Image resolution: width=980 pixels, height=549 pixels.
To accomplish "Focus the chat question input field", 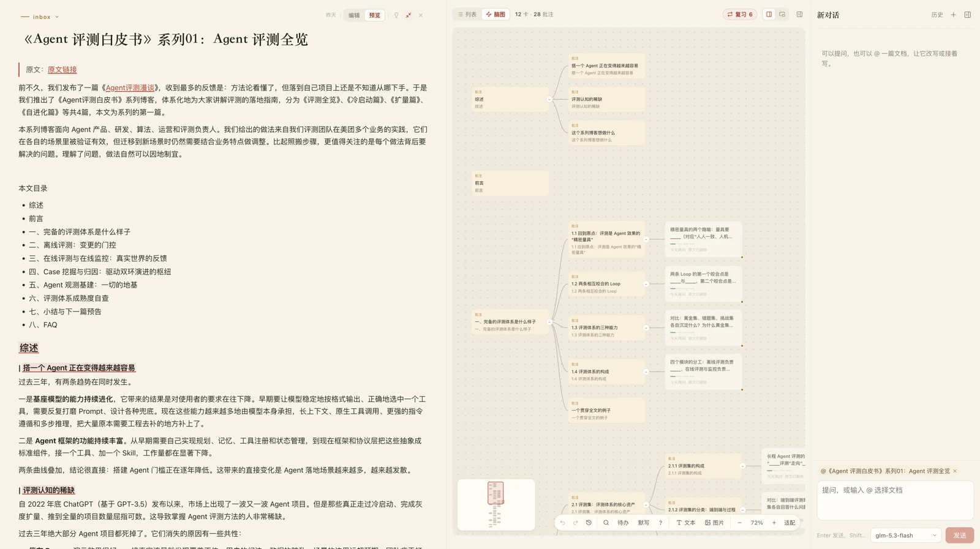I will click(x=895, y=499).
